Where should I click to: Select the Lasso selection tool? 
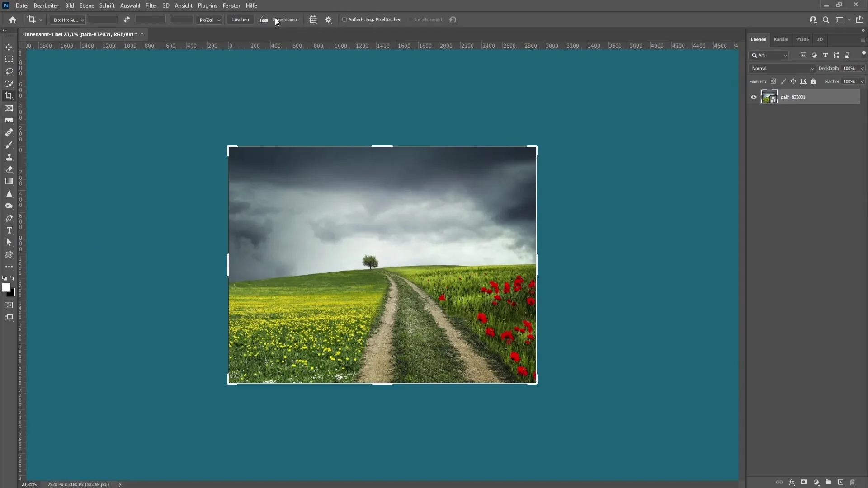[9, 71]
